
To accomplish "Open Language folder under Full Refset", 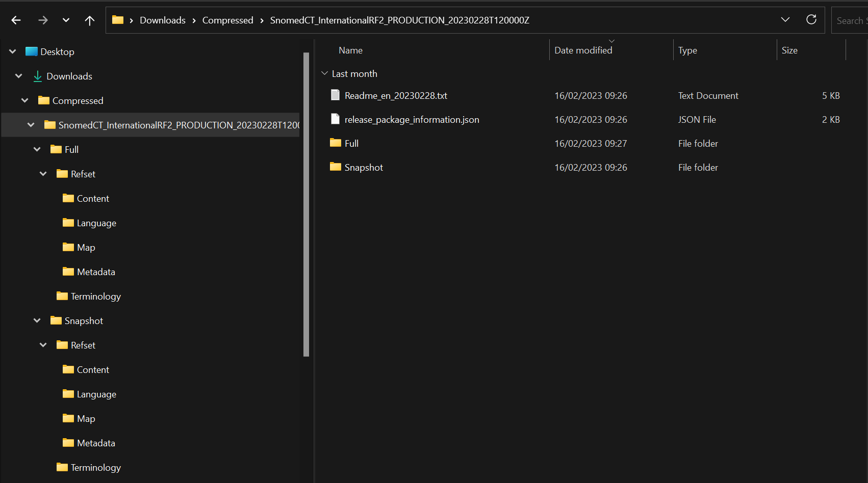I will click(x=96, y=223).
